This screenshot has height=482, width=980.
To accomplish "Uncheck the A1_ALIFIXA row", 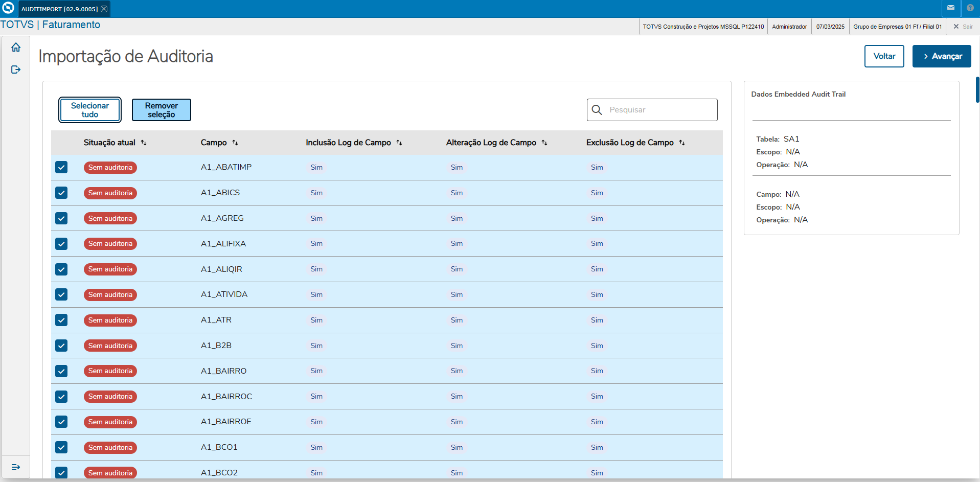I will (61, 244).
